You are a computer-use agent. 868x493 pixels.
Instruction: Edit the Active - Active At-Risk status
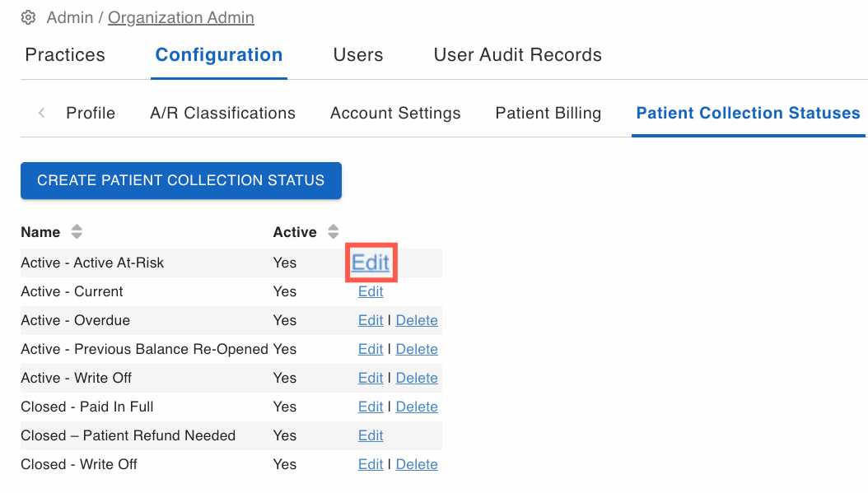coord(371,263)
